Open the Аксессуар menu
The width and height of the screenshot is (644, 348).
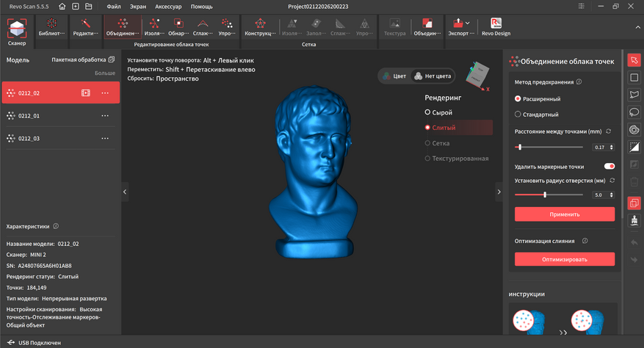(168, 7)
